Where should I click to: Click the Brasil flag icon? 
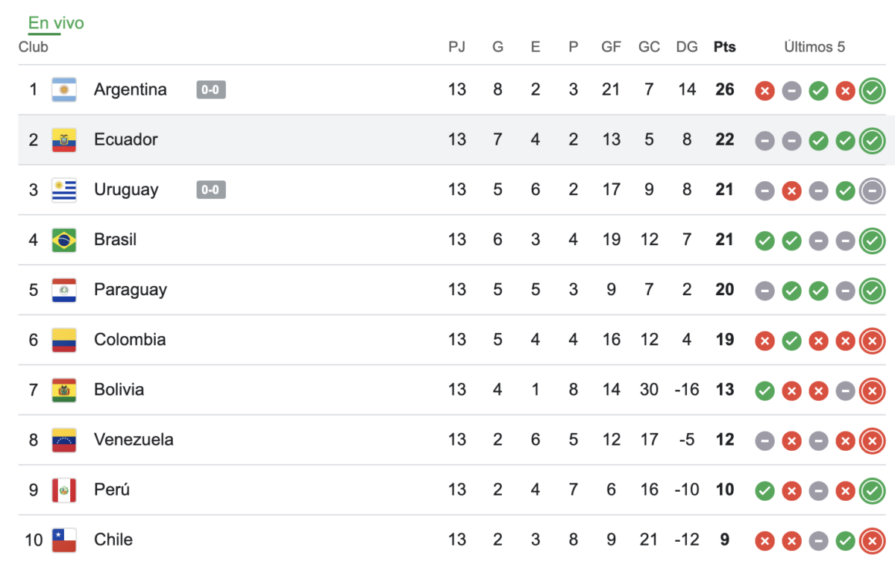tap(64, 240)
